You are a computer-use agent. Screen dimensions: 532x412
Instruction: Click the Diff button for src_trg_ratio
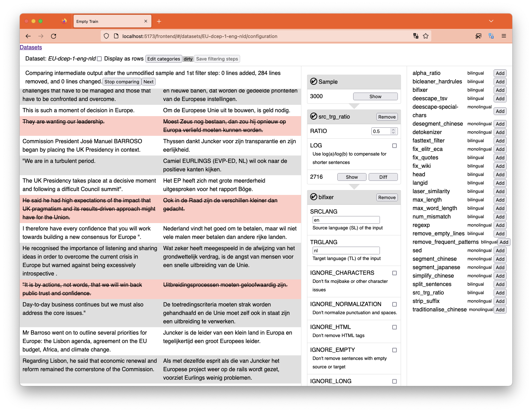click(383, 177)
